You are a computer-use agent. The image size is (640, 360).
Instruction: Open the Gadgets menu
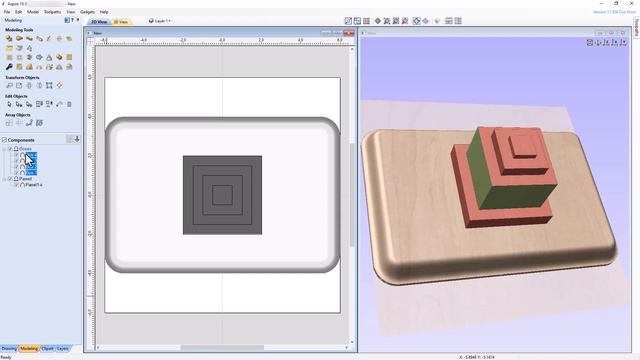click(87, 12)
